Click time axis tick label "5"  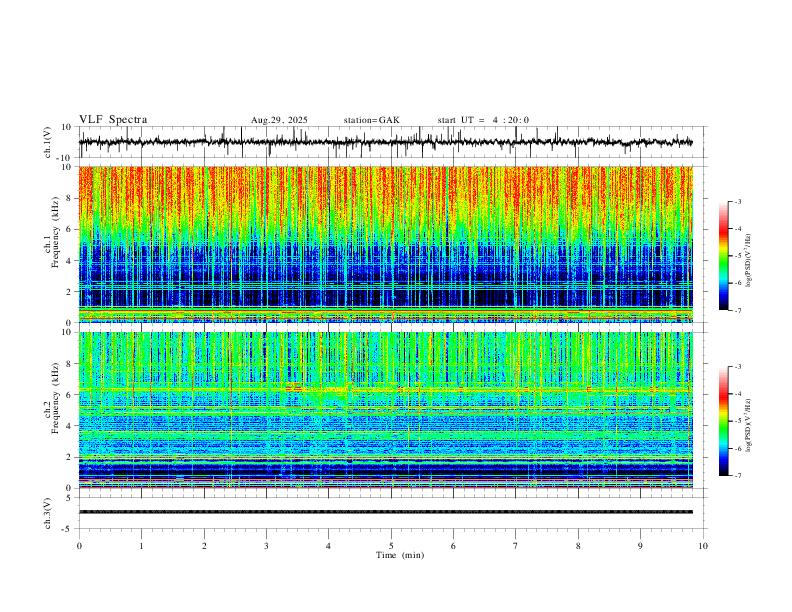pyautogui.click(x=391, y=546)
